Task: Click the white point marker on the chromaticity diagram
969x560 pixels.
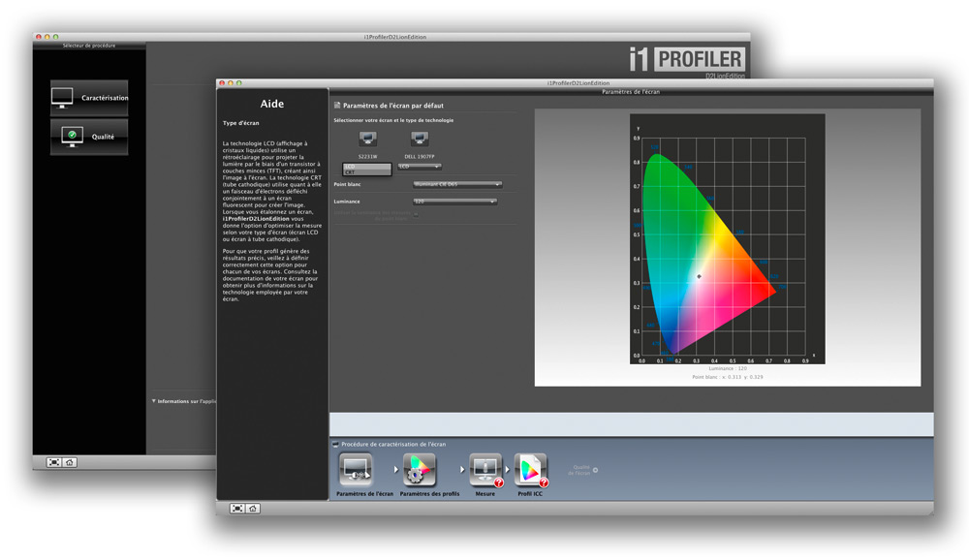Action: click(699, 276)
